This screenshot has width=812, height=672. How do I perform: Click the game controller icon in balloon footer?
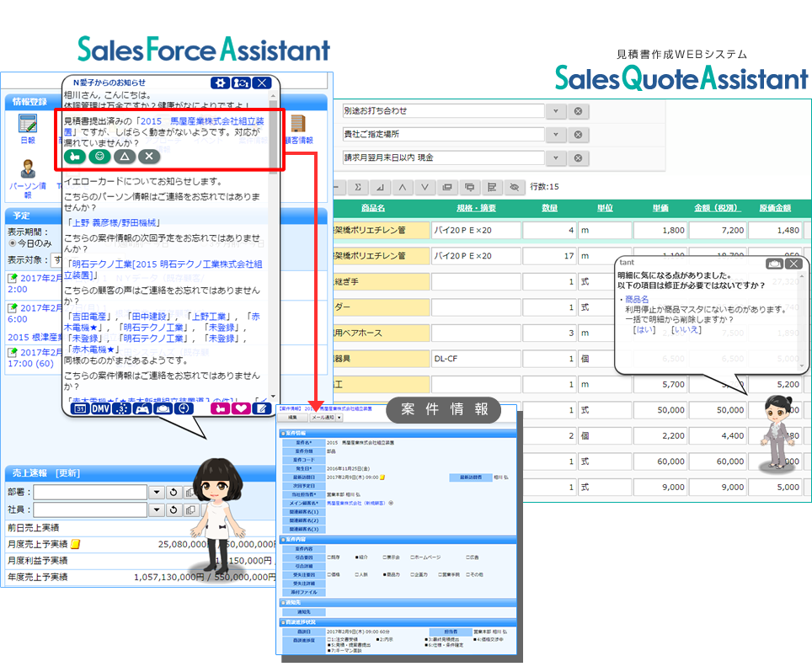(x=142, y=408)
